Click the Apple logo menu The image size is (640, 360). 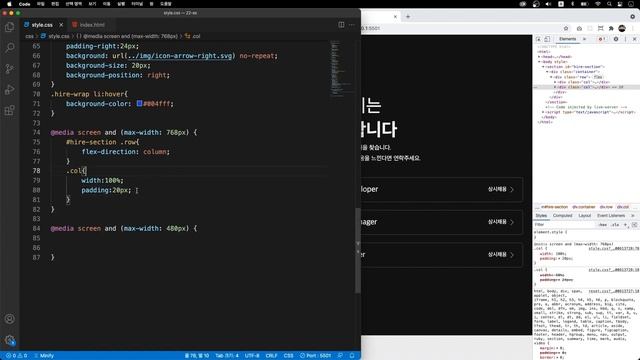pyautogui.click(x=9, y=4)
